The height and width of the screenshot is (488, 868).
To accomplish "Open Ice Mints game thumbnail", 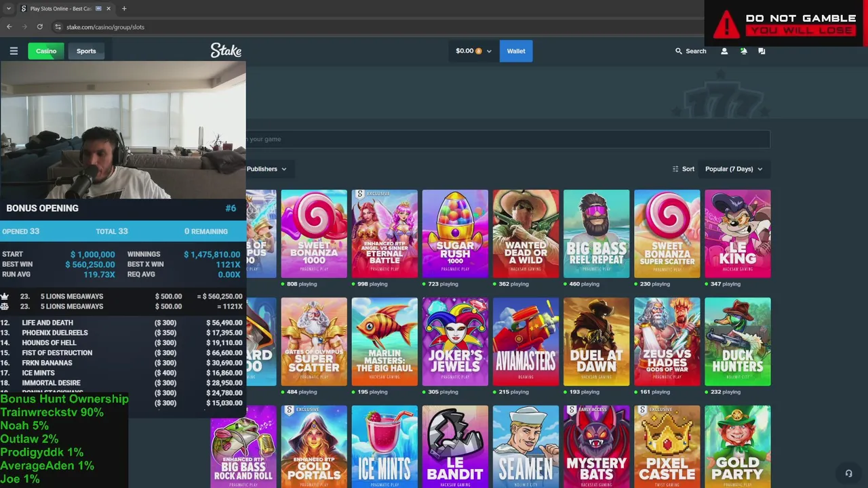I will click(x=384, y=447).
